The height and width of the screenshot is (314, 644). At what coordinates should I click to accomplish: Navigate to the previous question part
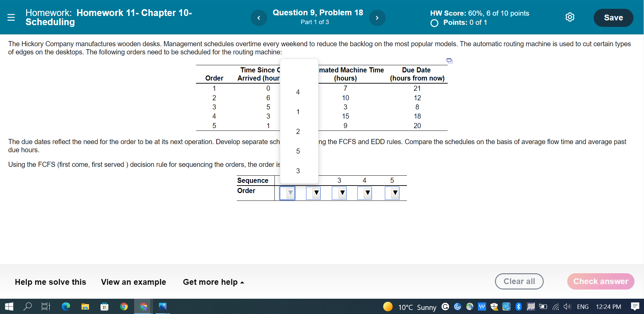tap(259, 18)
